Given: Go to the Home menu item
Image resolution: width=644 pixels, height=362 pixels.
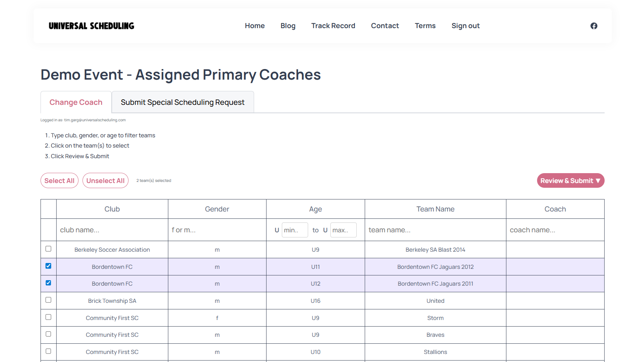Looking at the screenshot, I should [255, 26].
